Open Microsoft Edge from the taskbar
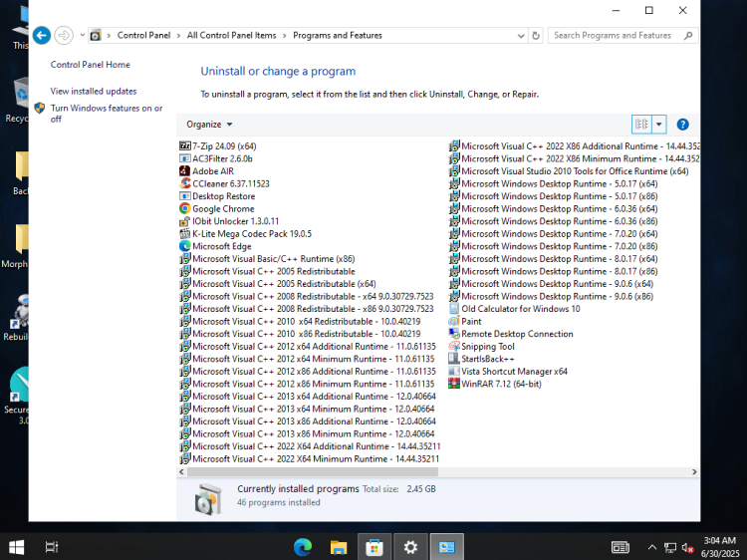This screenshot has width=747, height=560. (x=303, y=547)
